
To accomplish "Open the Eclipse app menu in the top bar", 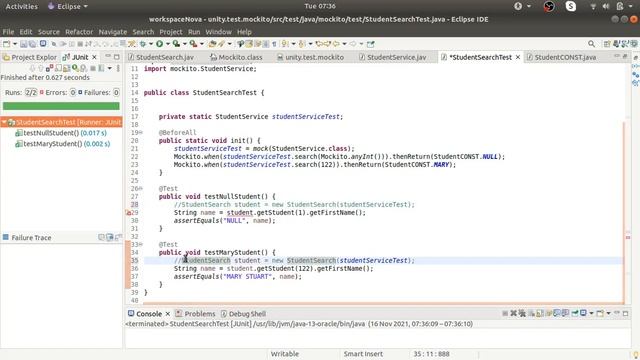I will pyautogui.click(x=68, y=6).
